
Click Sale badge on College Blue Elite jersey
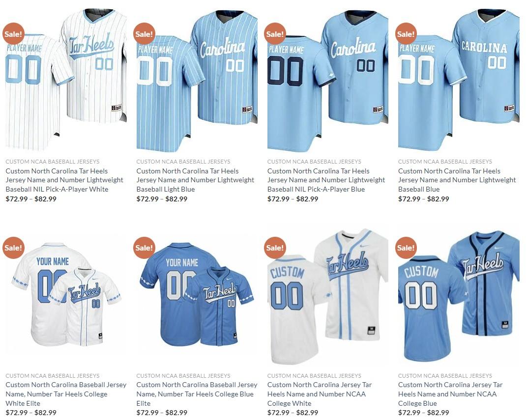coord(144,248)
